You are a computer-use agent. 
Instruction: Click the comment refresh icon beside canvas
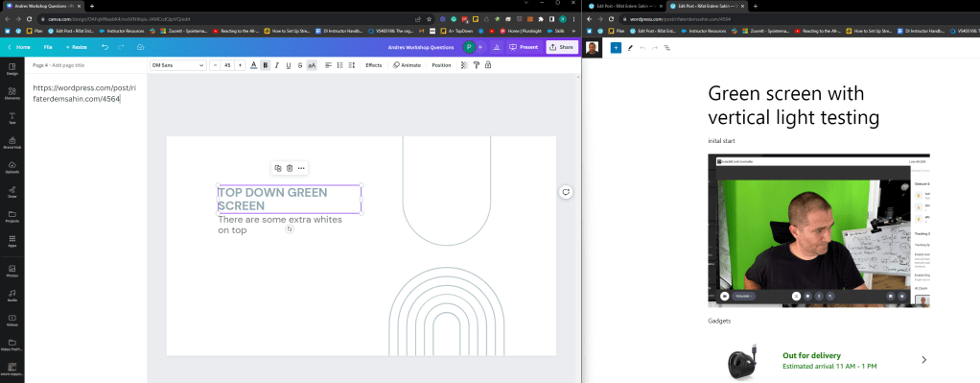pyautogui.click(x=566, y=192)
